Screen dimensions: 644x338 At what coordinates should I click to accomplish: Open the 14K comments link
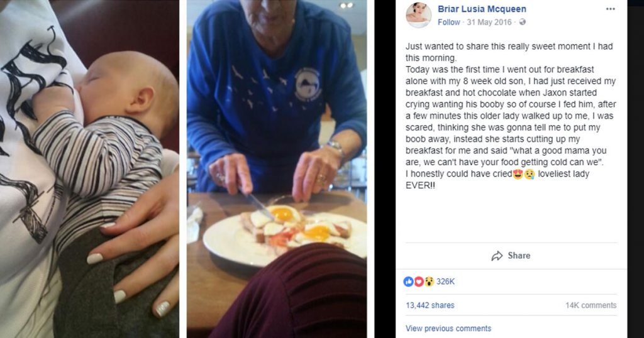pos(591,305)
